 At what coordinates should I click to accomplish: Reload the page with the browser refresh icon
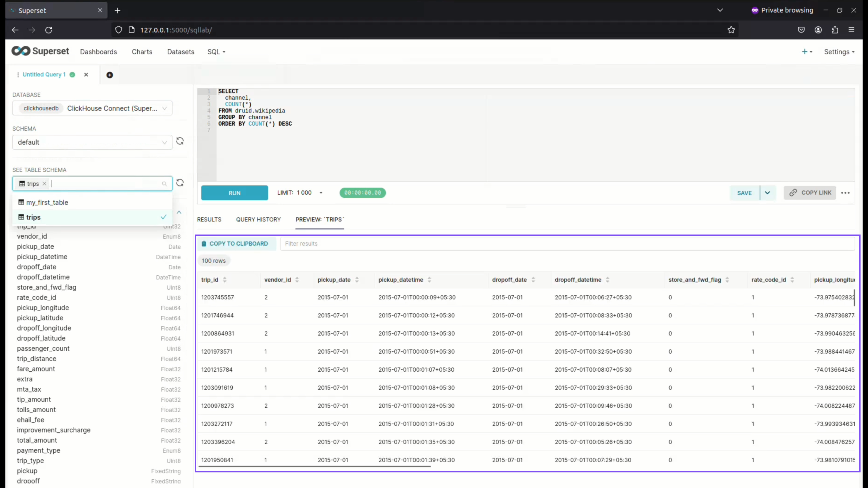point(49,30)
